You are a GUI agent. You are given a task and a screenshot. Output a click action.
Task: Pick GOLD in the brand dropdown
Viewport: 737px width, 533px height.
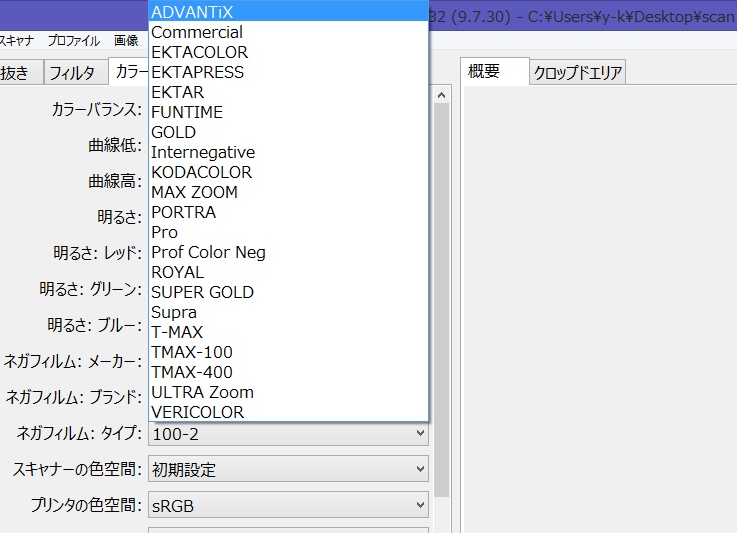click(x=289, y=132)
